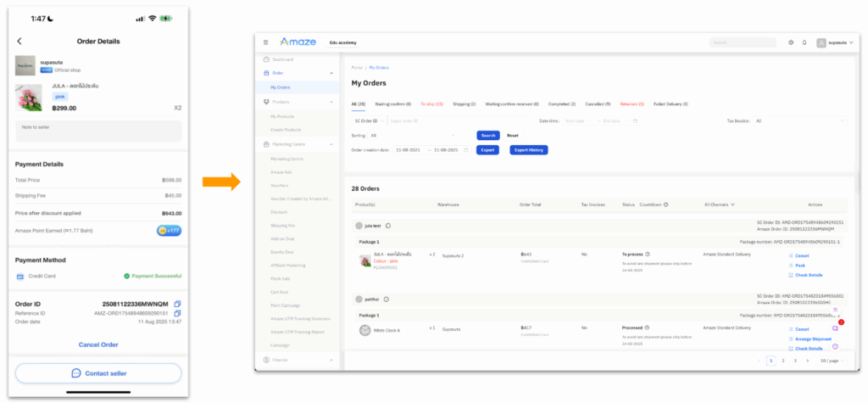868x403 pixels.
Task: Go back using the Order Details arrow
Action: pyautogui.click(x=19, y=41)
